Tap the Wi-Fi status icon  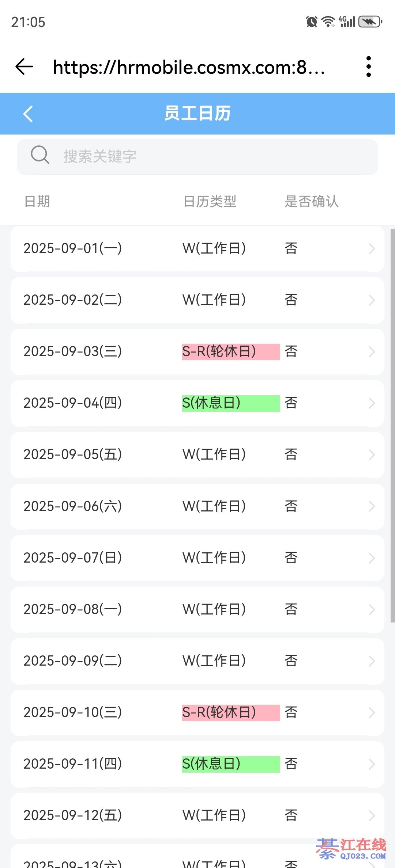click(328, 22)
